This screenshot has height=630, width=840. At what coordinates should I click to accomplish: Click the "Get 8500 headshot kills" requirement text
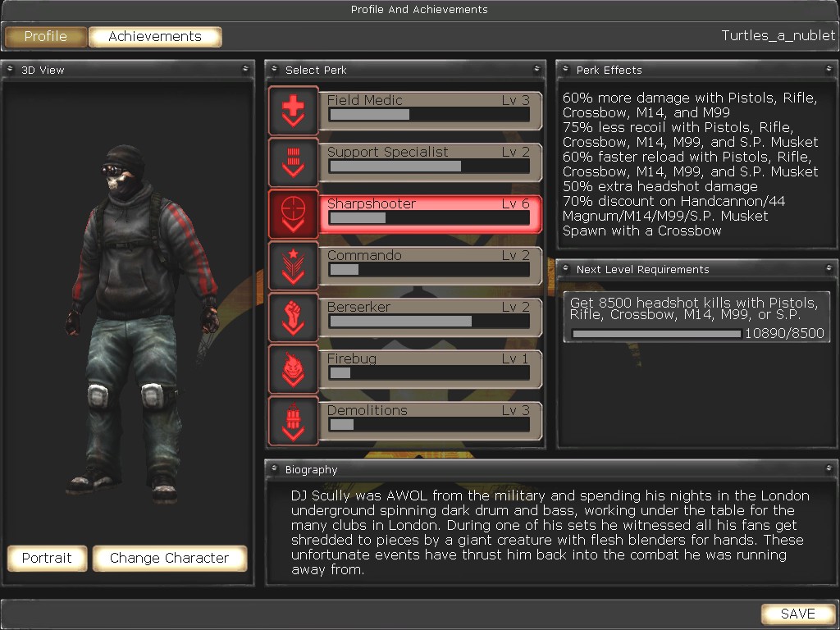point(694,308)
